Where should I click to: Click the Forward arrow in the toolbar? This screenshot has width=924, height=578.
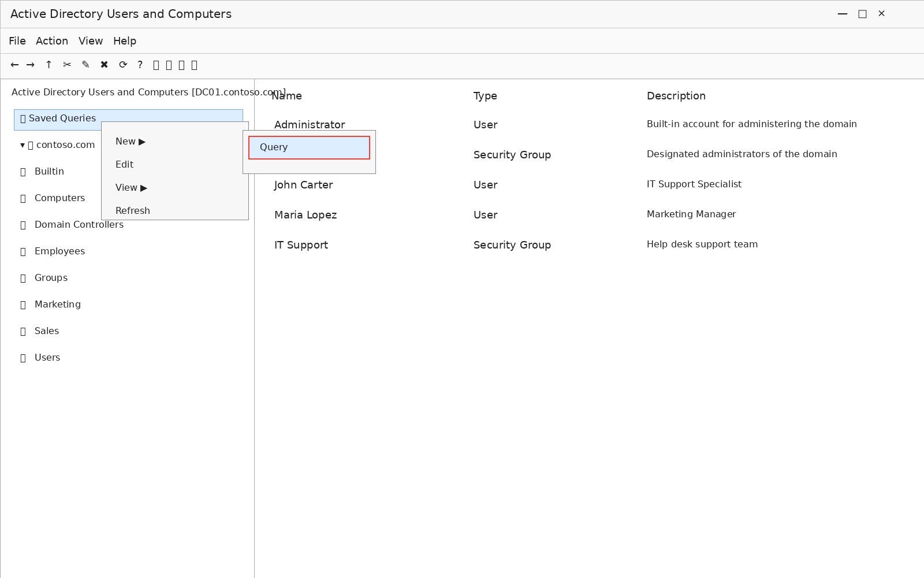31,65
